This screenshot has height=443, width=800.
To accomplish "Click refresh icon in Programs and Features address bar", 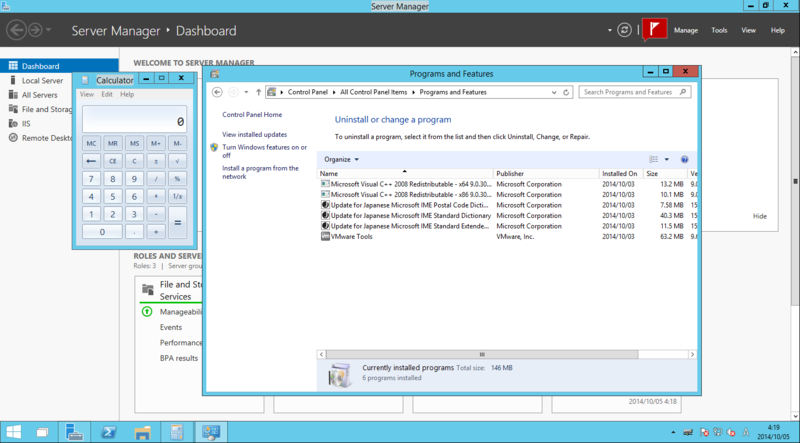I will click(566, 92).
